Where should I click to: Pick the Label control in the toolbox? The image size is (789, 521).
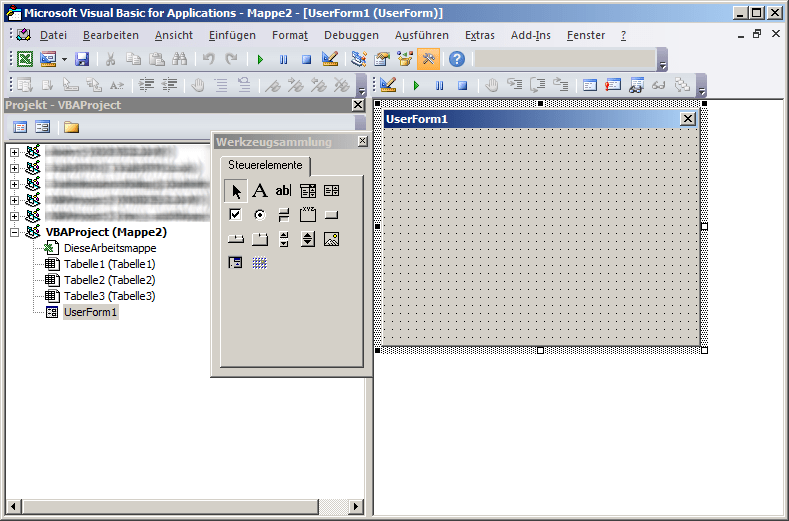[260, 191]
